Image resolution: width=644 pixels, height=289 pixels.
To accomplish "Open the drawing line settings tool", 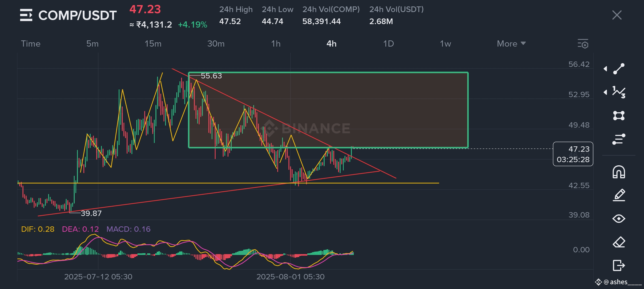I will point(619,139).
